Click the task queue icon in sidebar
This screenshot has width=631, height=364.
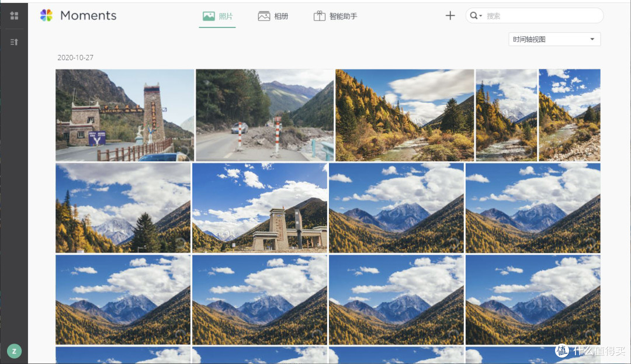[x=14, y=41]
